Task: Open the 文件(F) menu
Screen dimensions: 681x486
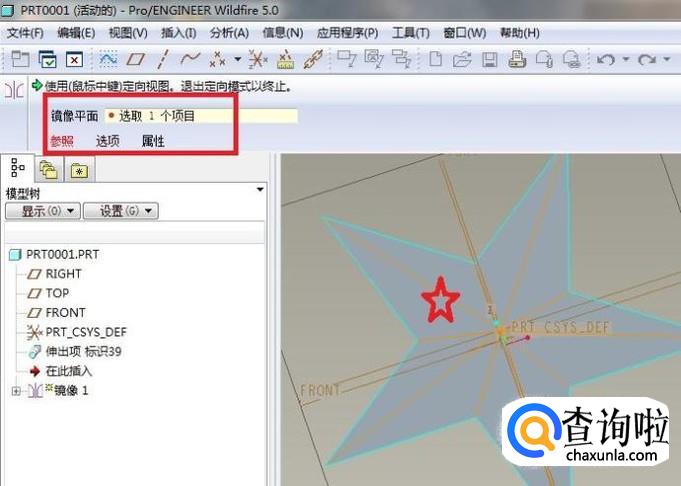Action: (x=25, y=33)
